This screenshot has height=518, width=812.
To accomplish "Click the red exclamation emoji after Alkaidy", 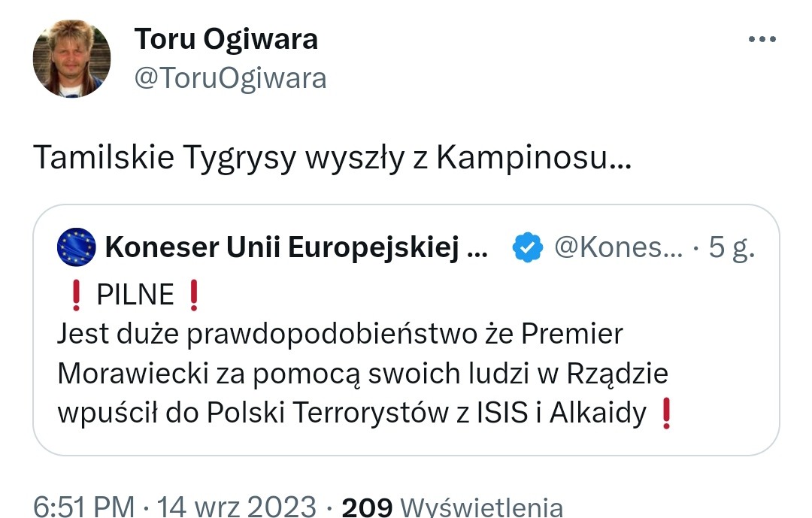I will click(x=666, y=413).
